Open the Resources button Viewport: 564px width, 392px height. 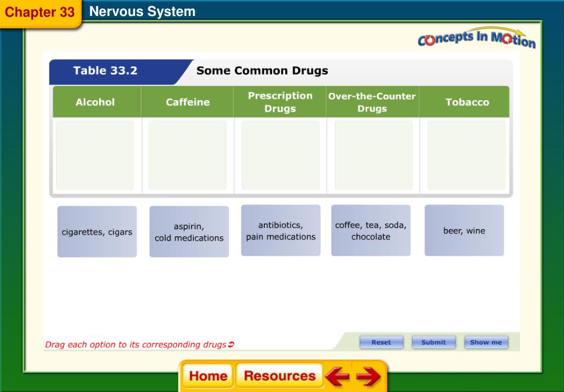click(x=279, y=376)
